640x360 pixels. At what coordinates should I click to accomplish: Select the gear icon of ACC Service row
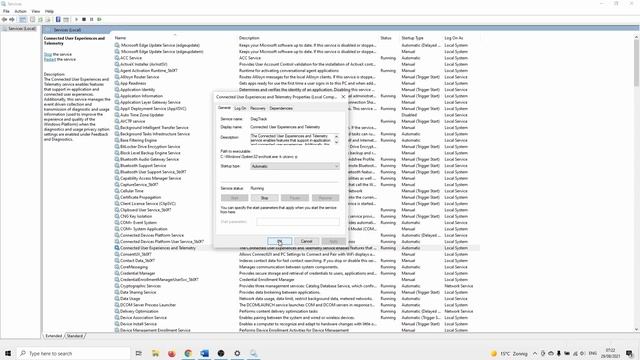[x=117, y=58]
